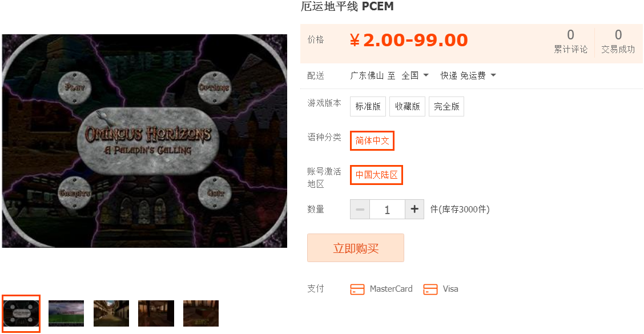644x334 pixels.
Task: Toggle the 简体中文 language option
Action: (372, 140)
